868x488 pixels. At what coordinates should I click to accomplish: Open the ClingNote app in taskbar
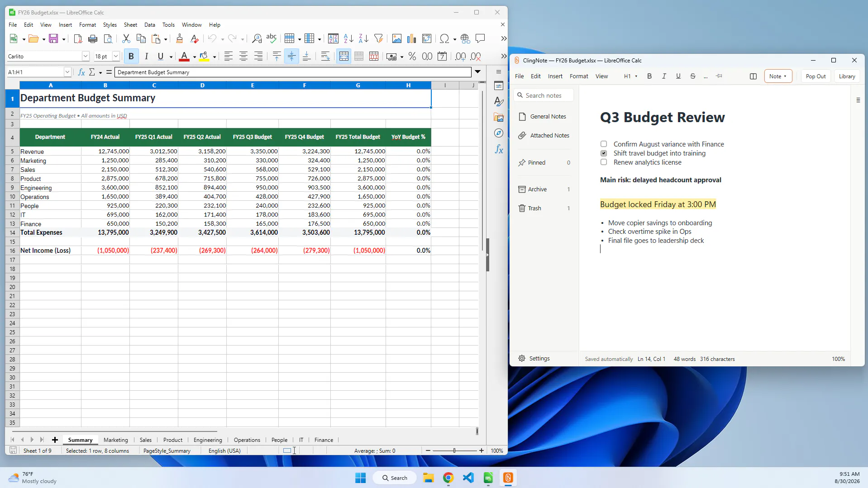click(x=508, y=478)
